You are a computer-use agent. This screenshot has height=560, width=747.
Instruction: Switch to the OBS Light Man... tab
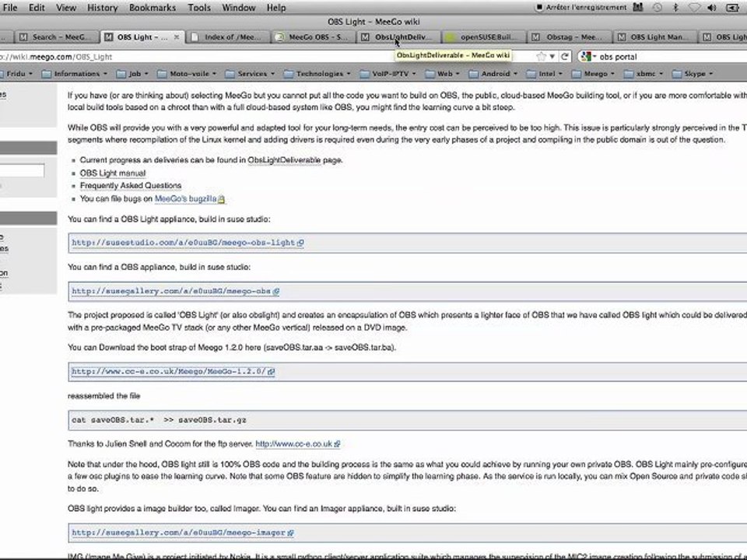click(x=655, y=37)
